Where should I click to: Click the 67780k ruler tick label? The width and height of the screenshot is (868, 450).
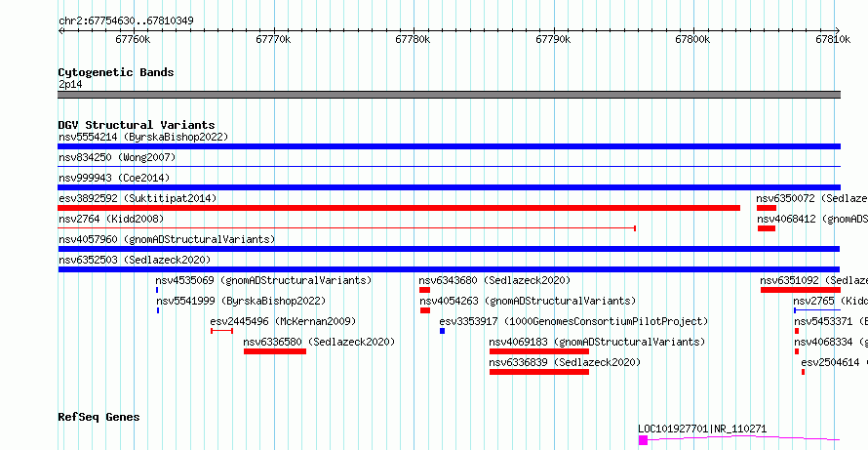tap(413, 39)
